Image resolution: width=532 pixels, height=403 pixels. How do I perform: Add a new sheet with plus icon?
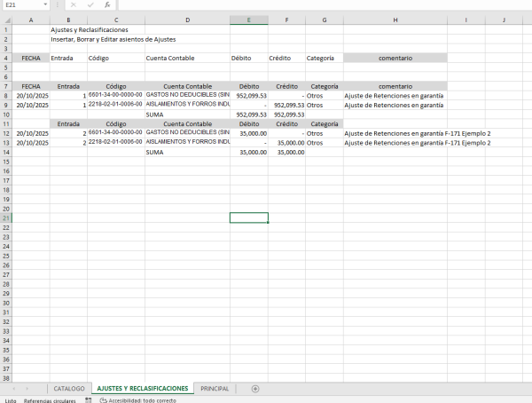(x=255, y=389)
